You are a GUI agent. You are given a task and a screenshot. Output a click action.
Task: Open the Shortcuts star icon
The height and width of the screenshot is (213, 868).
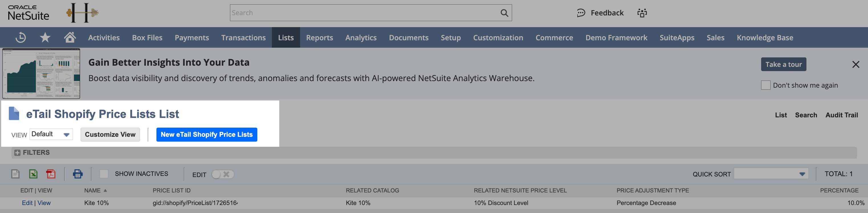pos(45,37)
